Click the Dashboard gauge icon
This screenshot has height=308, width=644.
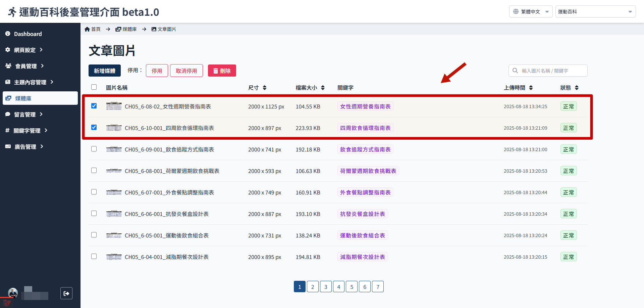pos(8,34)
